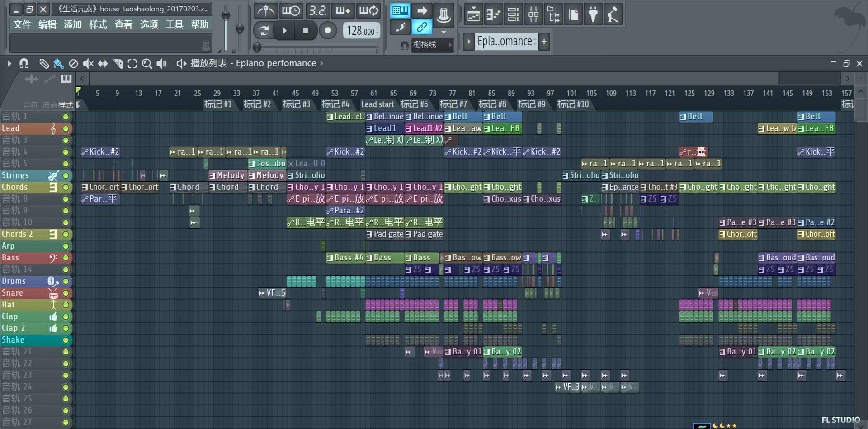Click the main volume slider knob
Viewport: 868px width, 429px height.
click(x=226, y=15)
